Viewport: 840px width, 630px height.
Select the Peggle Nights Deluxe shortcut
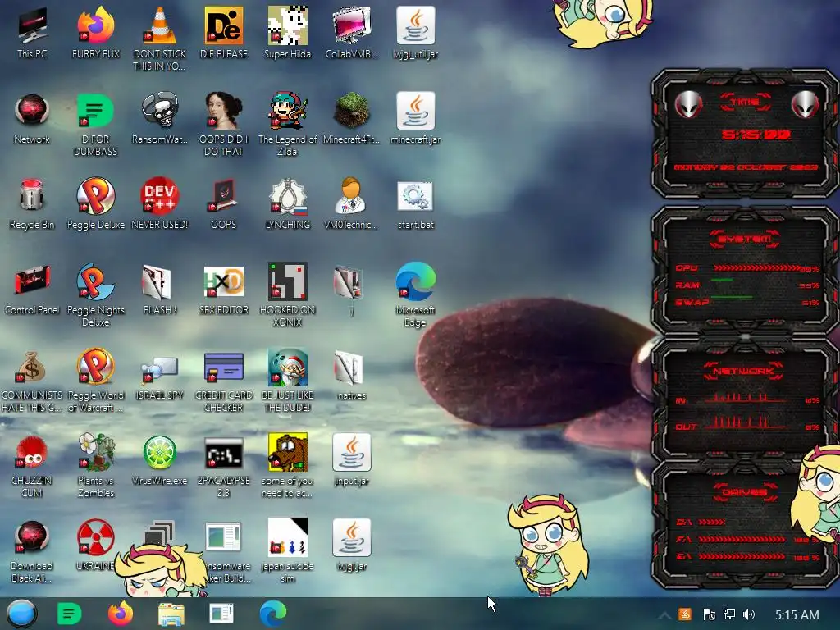pos(96,294)
